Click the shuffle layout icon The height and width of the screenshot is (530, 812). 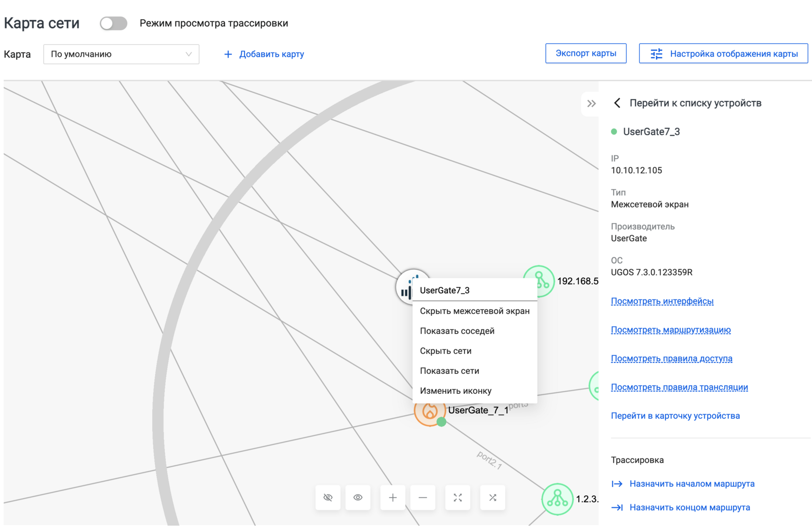(493, 497)
